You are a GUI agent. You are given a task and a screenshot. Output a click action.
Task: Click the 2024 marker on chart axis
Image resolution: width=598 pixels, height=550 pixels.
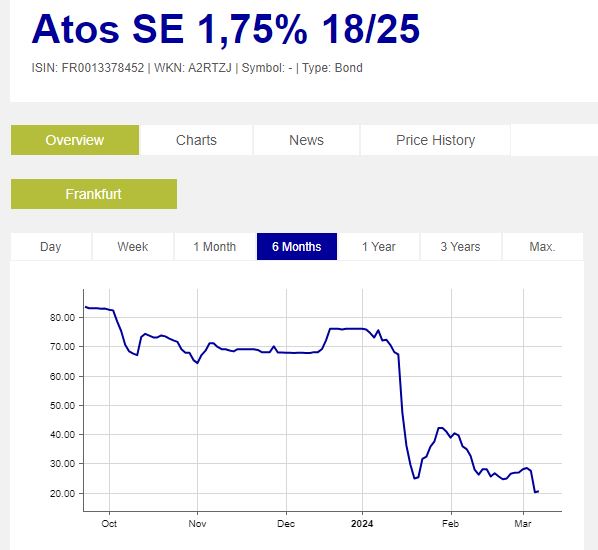click(362, 524)
